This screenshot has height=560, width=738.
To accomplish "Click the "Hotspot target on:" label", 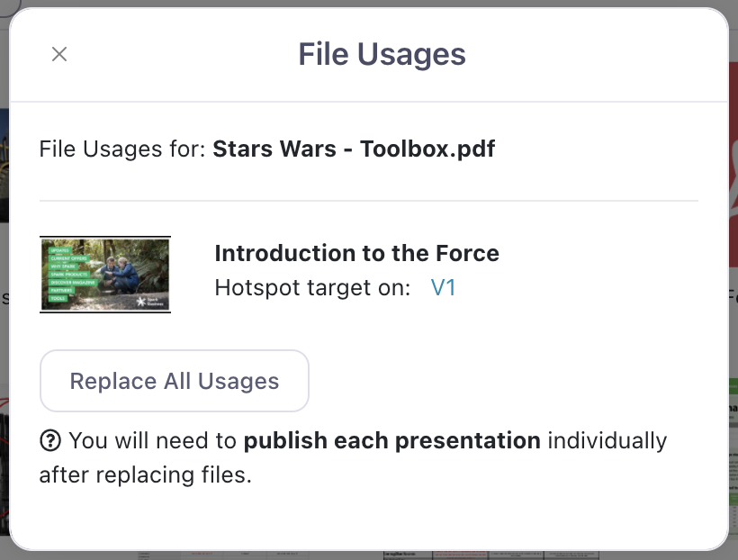I will [x=312, y=288].
